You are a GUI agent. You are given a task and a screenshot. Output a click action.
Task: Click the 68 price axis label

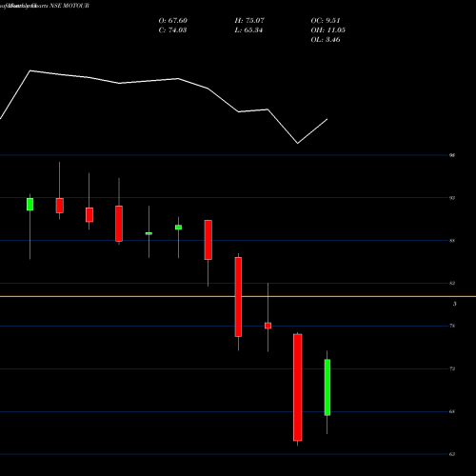click(x=452, y=411)
